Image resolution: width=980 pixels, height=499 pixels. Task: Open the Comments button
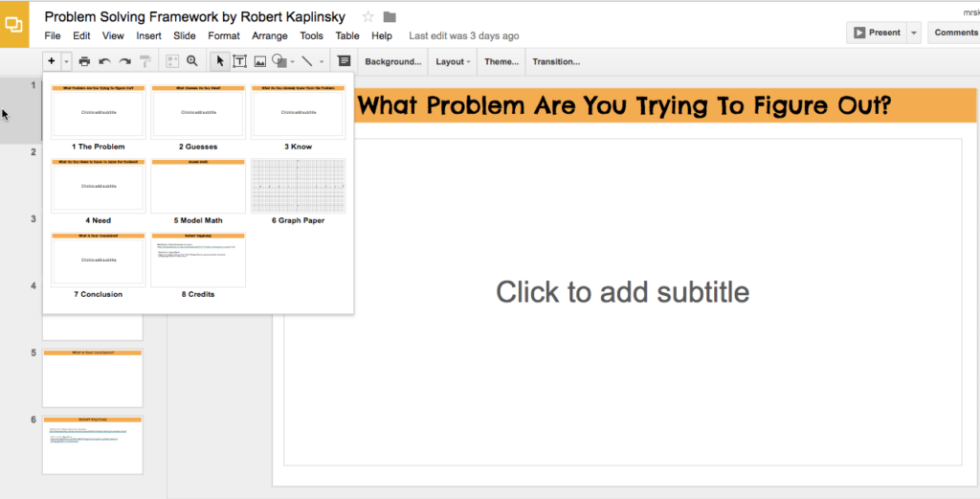click(955, 33)
